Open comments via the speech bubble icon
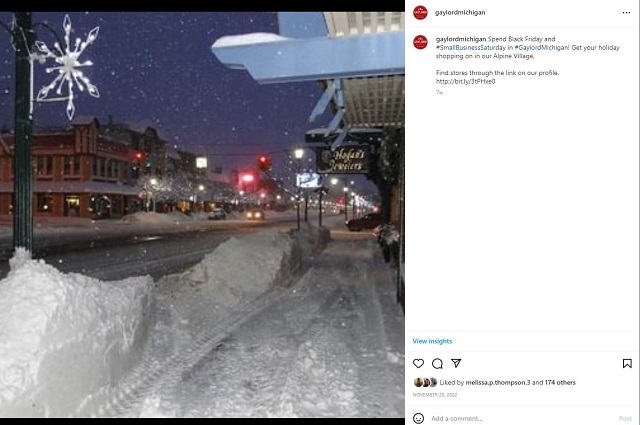The image size is (640, 425). [437, 363]
